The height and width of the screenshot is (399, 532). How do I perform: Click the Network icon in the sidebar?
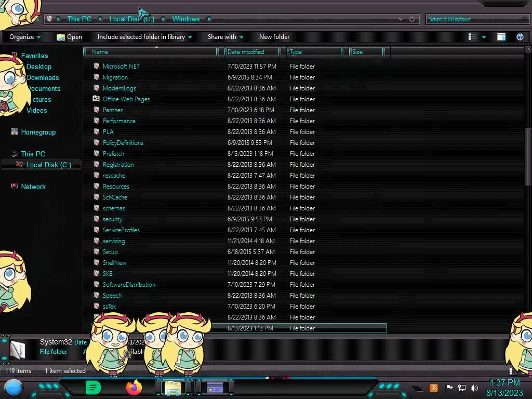coord(14,186)
